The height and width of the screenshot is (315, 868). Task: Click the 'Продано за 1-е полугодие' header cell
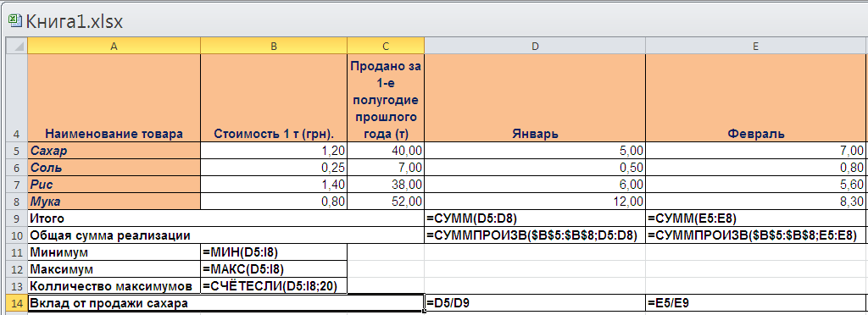(x=386, y=98)
